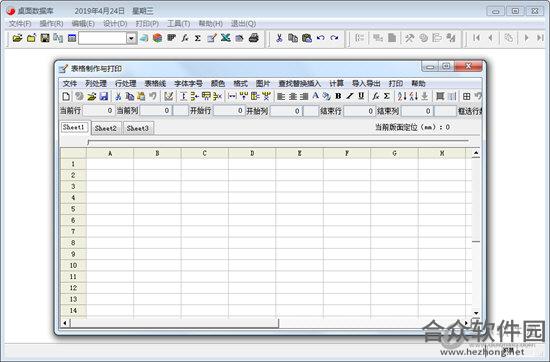Sort descending Z-A icon
Image resolution: width=550 pixels, height=362 pixels.
click(414, 96)
